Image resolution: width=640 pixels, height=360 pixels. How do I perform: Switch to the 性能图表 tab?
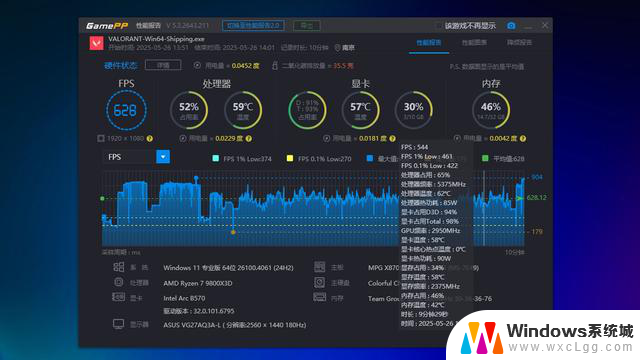(474, 43)
